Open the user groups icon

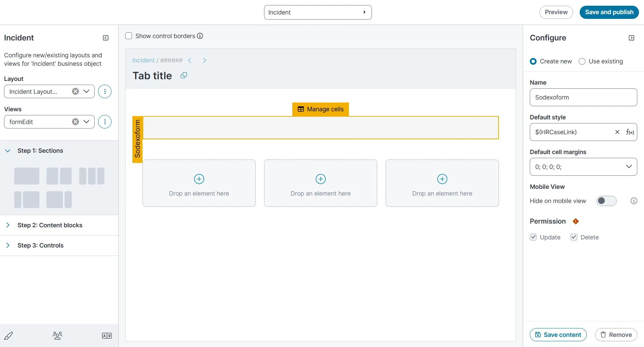pos(58,336)
